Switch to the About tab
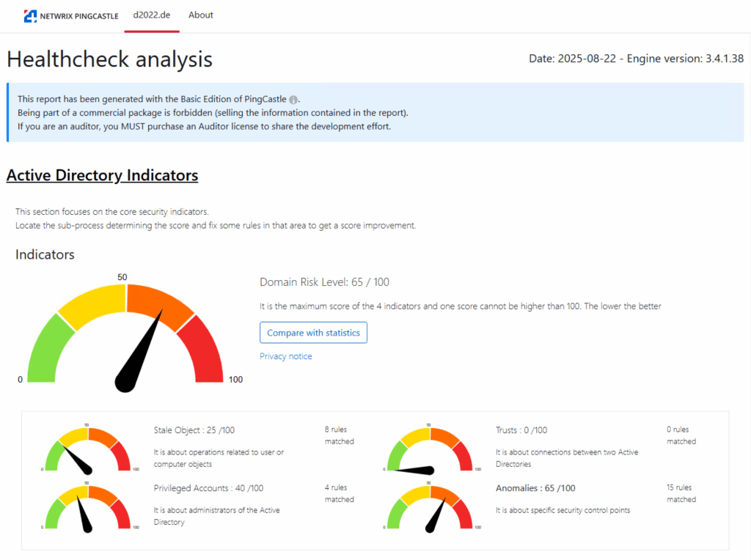This screenshot has width=751, height=560. tap(200, 15)
